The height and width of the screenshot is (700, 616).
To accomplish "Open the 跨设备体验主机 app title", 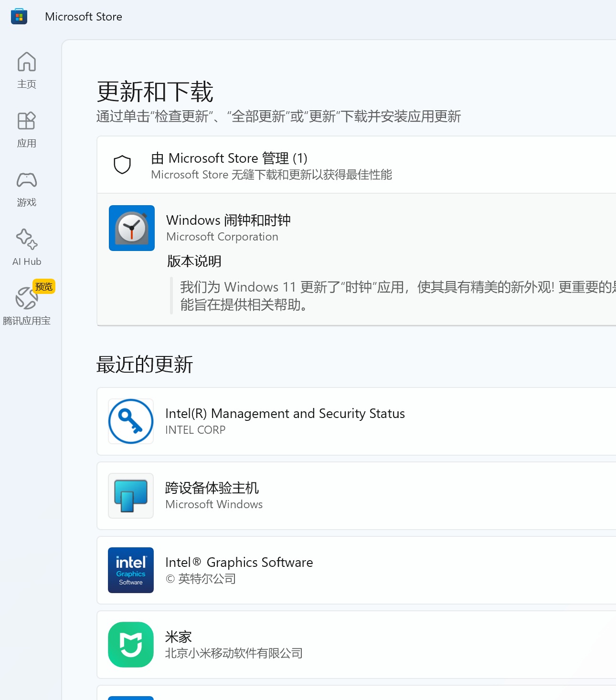I will [x=212, y=488].
